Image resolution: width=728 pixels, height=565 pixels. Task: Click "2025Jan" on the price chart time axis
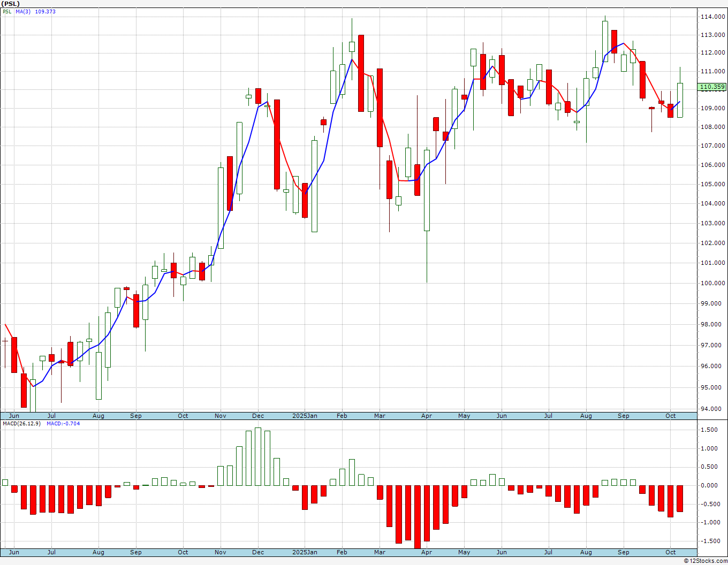305,416
